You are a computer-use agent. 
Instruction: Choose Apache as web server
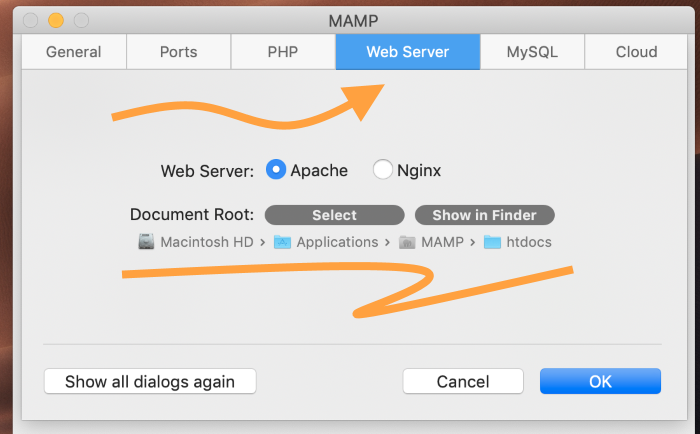[276, 170]
